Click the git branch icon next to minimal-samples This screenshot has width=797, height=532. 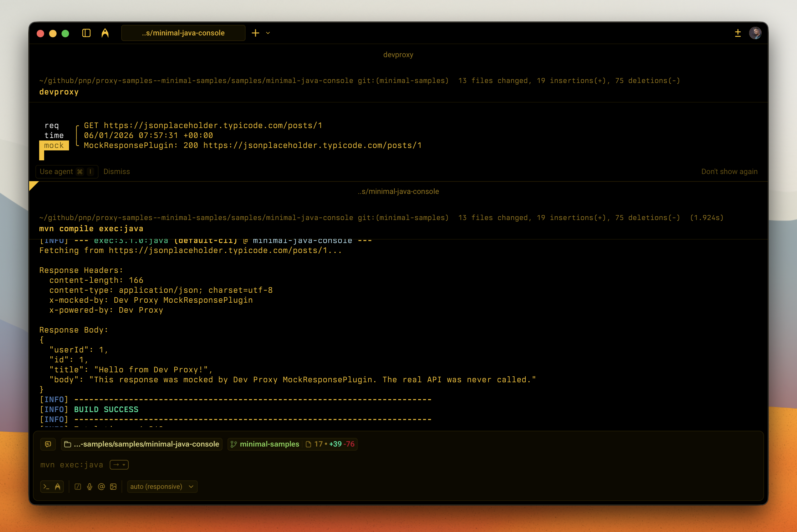coord(233,444)
